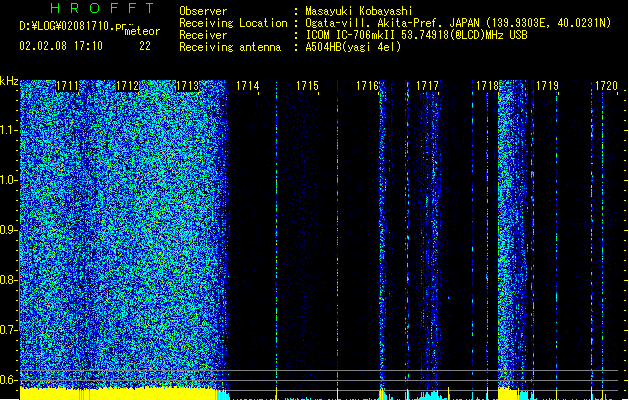Click the 1719 time marker
Image resolution: width=629 pixels, height=400 pixels.
(x=547, y=86)
